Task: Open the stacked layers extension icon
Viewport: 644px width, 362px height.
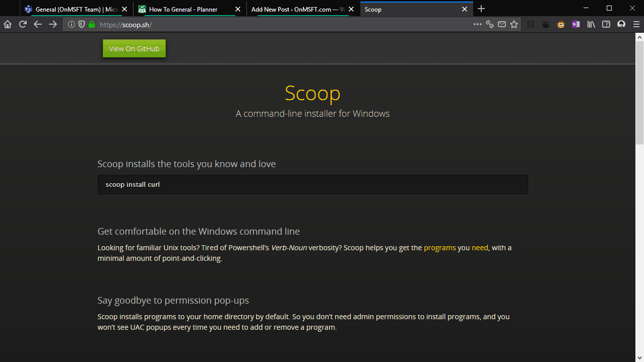Action: [x=546, y=24]
